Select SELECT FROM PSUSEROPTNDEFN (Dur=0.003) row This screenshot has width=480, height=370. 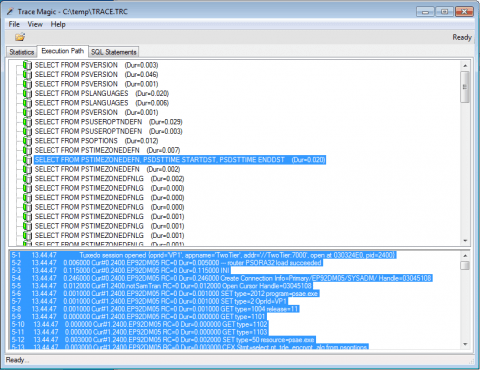click(109, 131)
